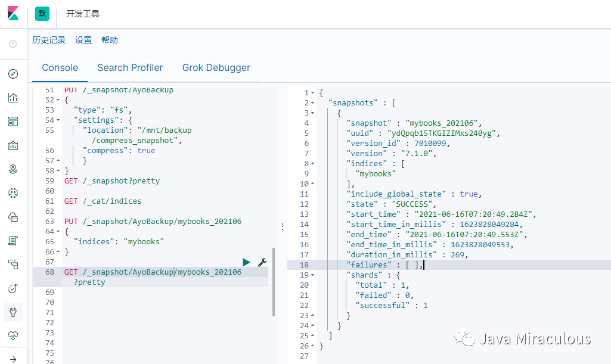This screenshot has width=611, height=364.
Task: Open 设置 (Settings)
Action: (x=83, y=40)
